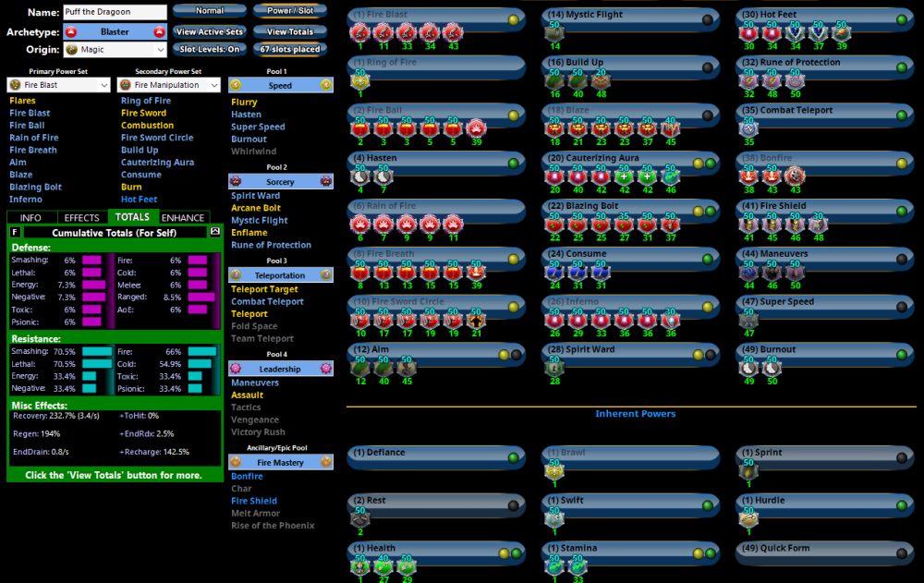
Task: Toggle the Hasten power's green indicator
Action: (514, 164)
